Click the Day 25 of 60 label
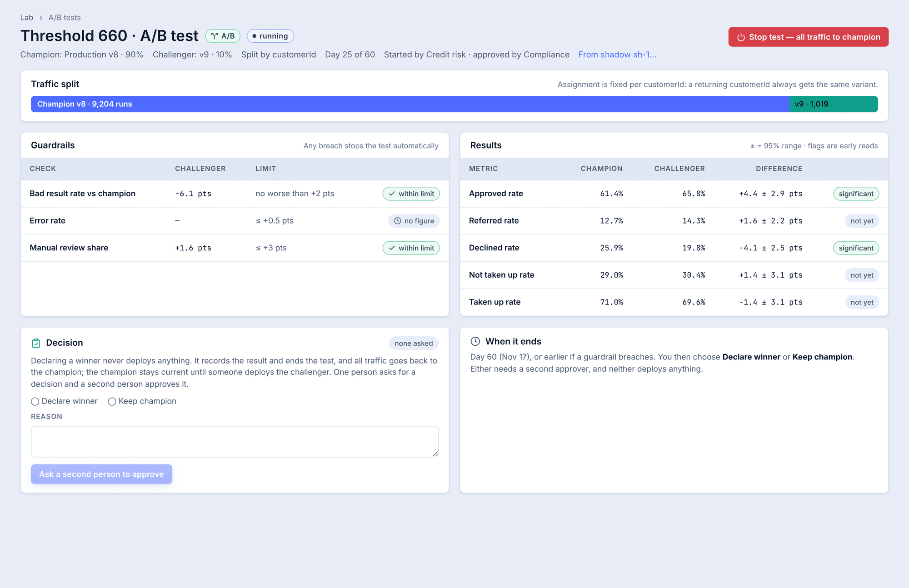This screenshot has height=588, width=909. (350, 55)
